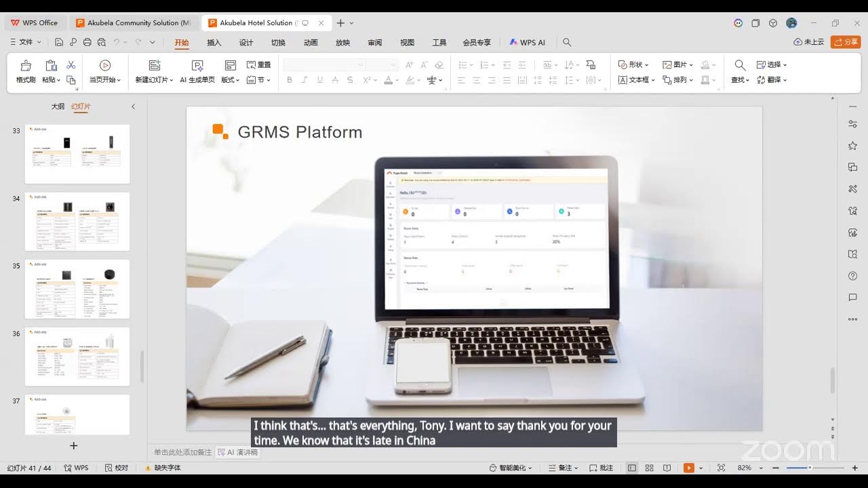Screen dimensions: 868x488
Task: Select slide 36 thumbnail
Action: [77, 357]
